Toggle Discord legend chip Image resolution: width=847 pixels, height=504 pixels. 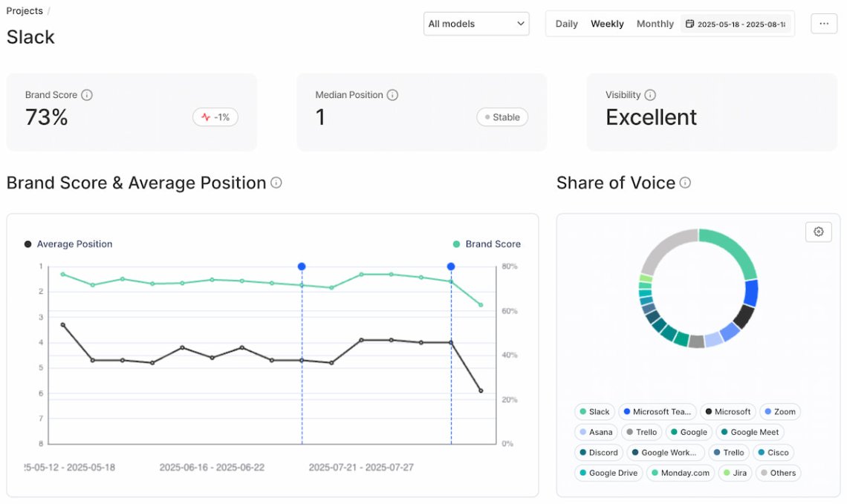[598, 453]
